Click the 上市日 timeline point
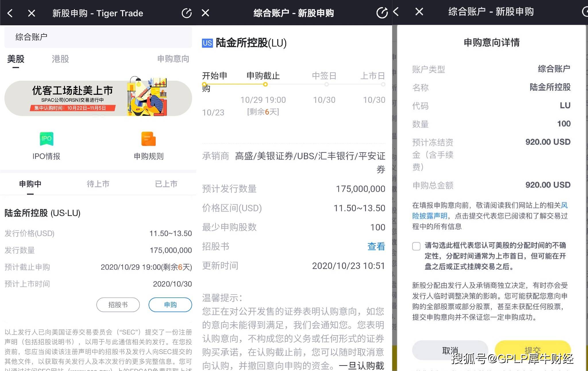This screenshot has height=371, width=588. (383, 84)
